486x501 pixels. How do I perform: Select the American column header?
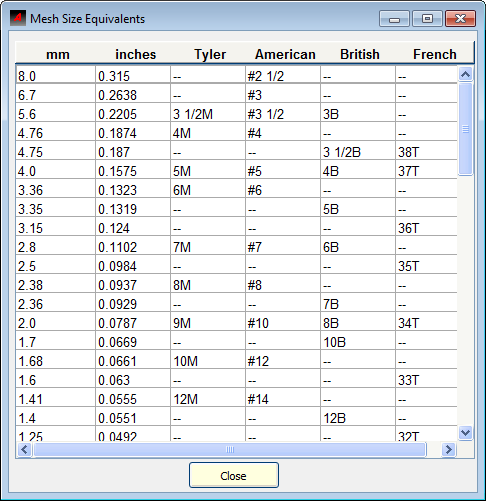pos(285,54)
